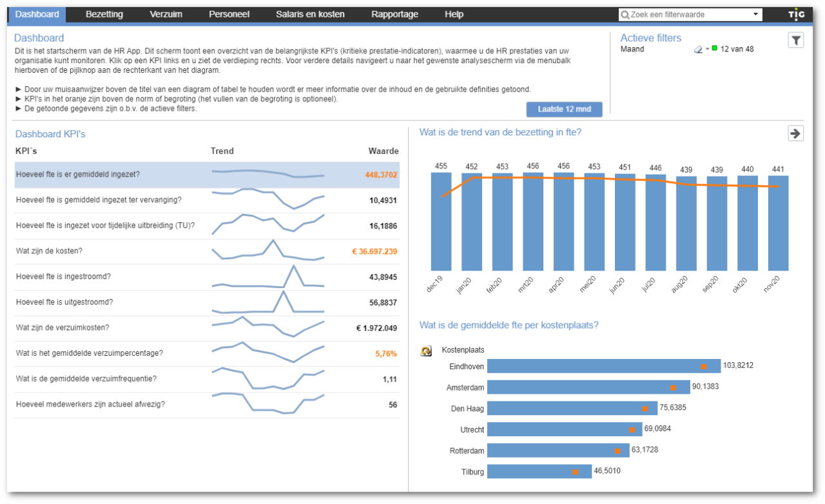
Task: Click the sparkline beside 'Hoeveel fte is ingestroomd?'
Action: click(268, 276)
